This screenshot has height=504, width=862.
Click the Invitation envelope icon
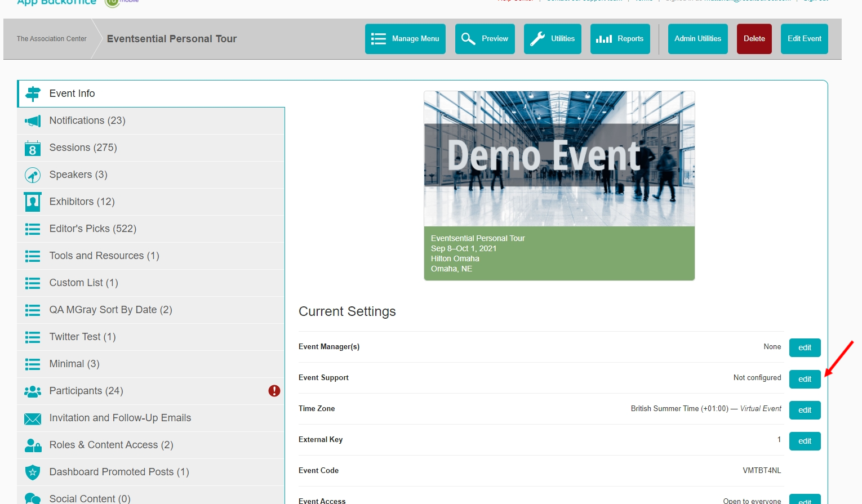point(33,418)
